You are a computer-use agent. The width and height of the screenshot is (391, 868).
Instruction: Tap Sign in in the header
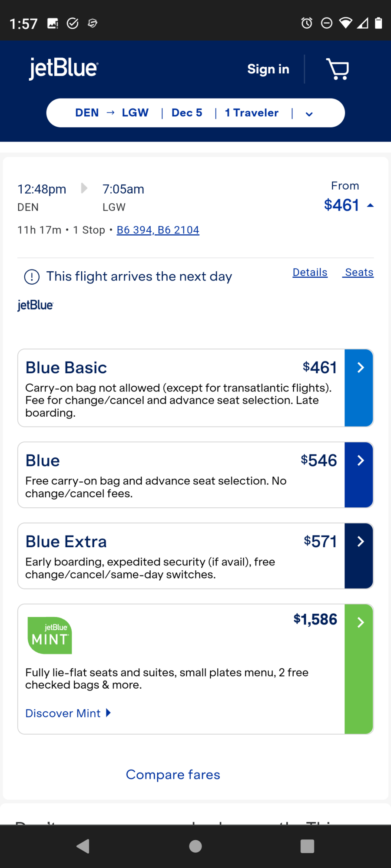coord(268,69)
